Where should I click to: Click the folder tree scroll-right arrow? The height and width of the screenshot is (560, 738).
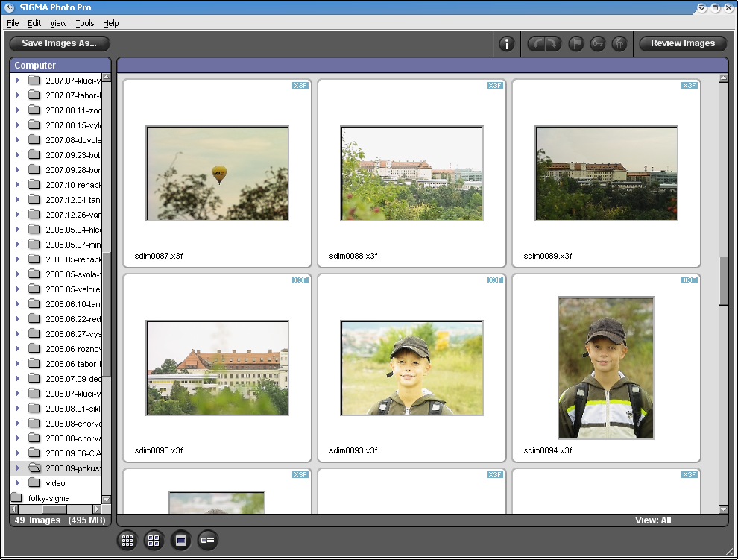(97, 509)
